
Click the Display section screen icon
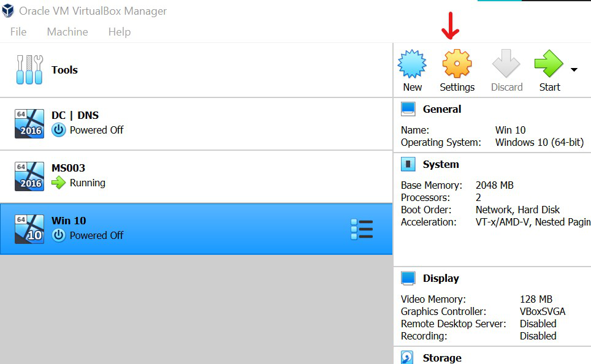coord(408,278)
